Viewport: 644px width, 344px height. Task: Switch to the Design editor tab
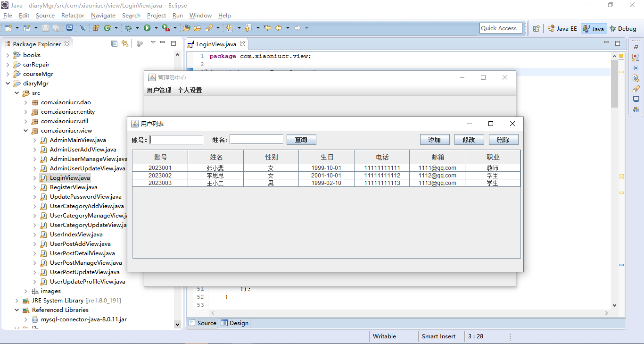[235, 323]
